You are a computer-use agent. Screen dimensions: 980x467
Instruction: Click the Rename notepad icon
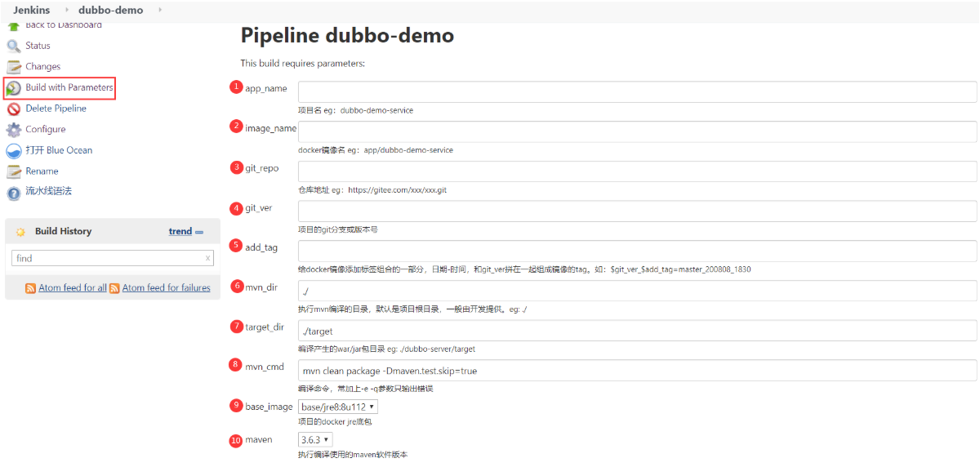[x=13, y=171]
